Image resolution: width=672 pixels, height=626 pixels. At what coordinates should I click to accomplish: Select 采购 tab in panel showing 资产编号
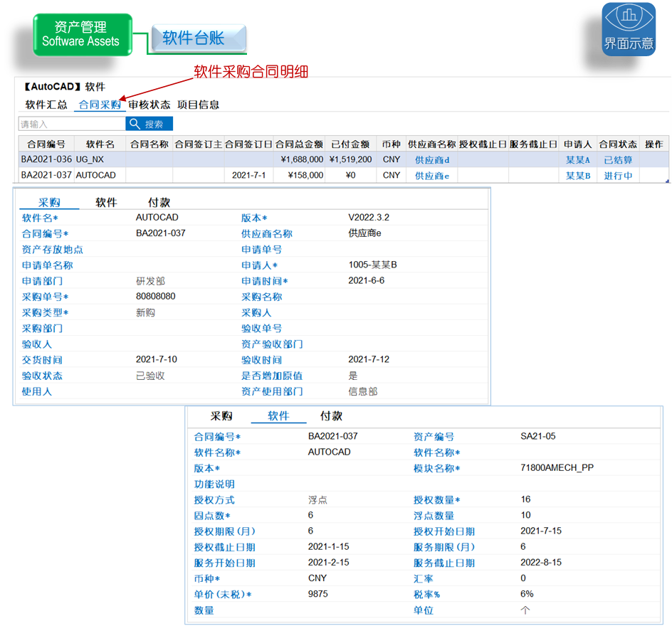[221, 415]
